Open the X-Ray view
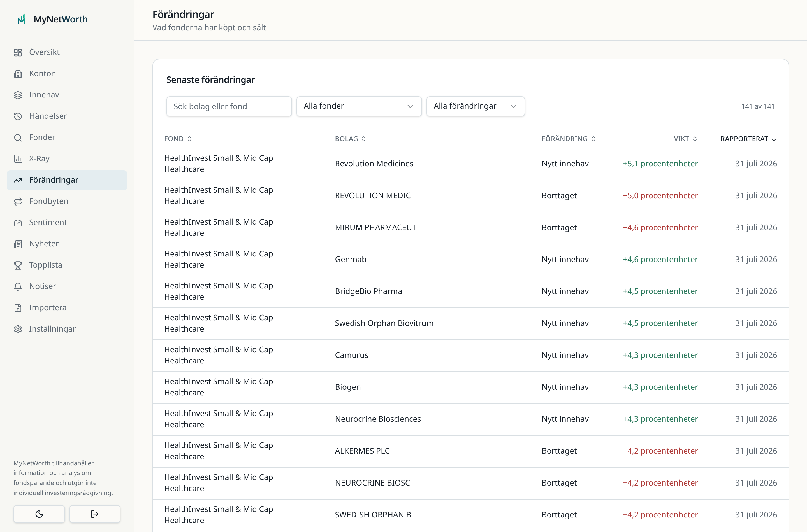This screenshot has width=807, height=532. pyautogui.click(x=67, y=159)
